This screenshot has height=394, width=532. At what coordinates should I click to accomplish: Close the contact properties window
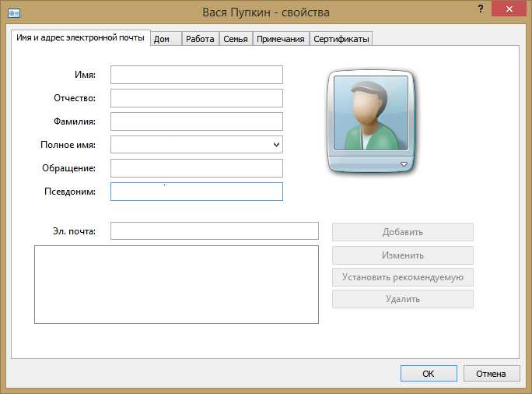509,9
